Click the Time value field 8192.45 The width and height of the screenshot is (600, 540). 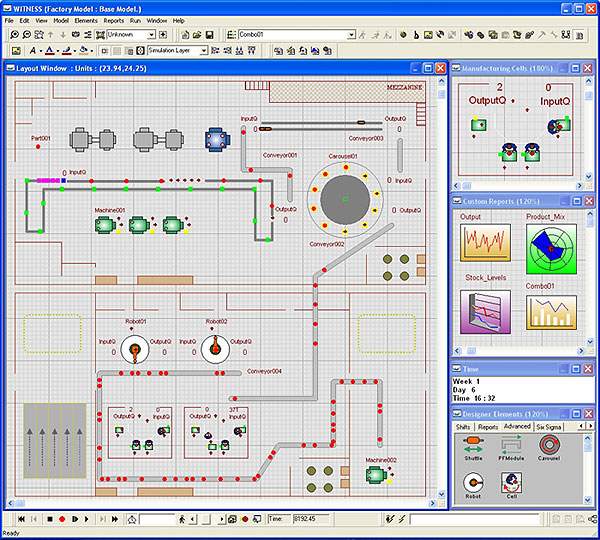tap(311, 519)
